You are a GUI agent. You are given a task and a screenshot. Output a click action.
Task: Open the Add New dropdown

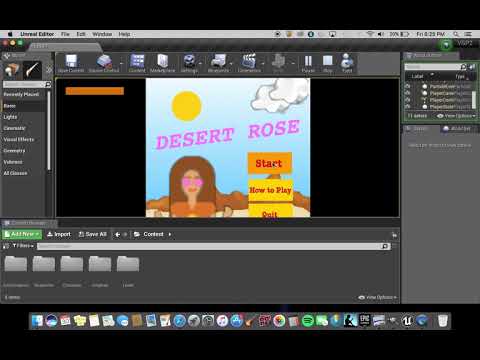(x=22, y=234)
